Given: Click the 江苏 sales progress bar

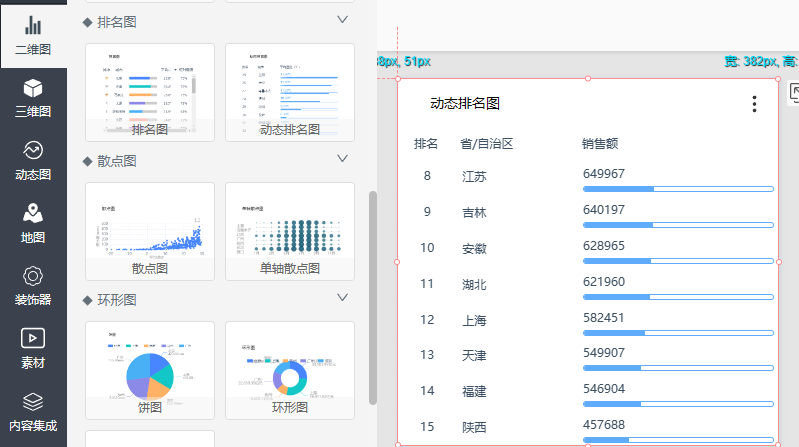Looking at the screenshot, I should click(677, 188).
